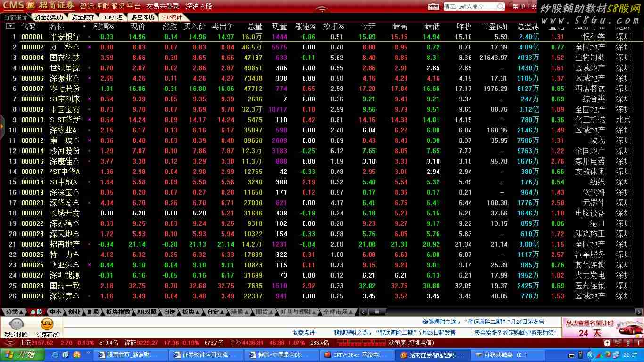Expand the 开基与理财▲ menu

click(x=298, y=312)
